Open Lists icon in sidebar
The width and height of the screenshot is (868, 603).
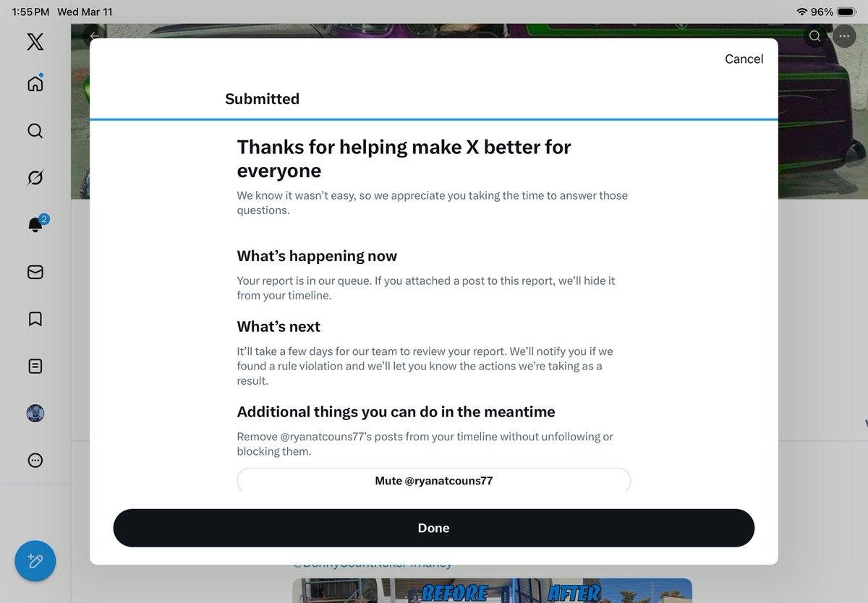[35, 366]
